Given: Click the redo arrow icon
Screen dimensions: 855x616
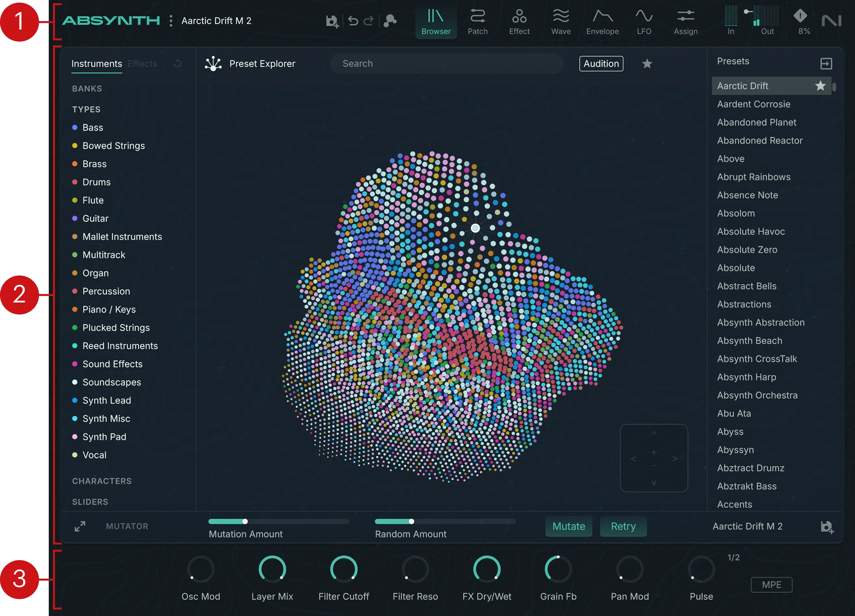Looking at the screenshot, I should (368, 21).
